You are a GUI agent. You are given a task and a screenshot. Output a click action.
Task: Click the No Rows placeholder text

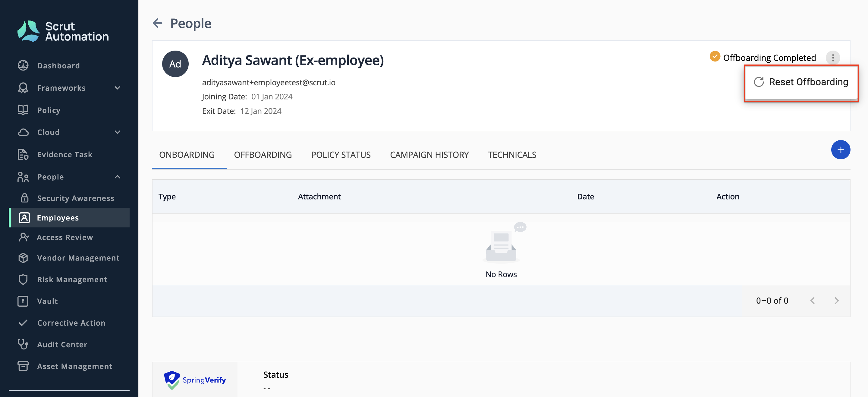coord(501,274)
